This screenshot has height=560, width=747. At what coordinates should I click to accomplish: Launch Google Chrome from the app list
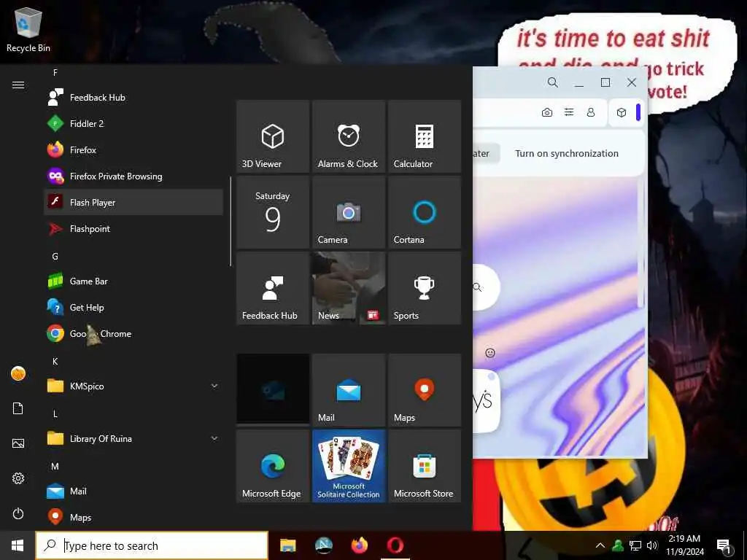133,334
